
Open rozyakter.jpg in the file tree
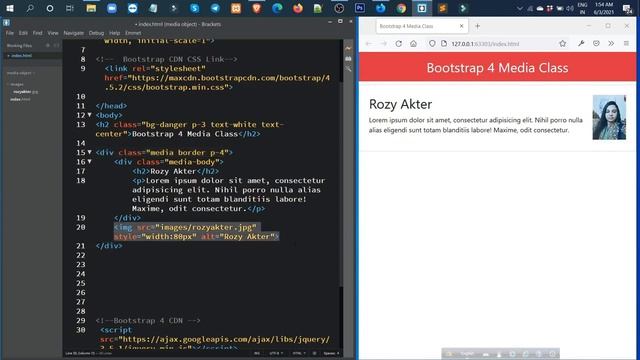click(x=25, y=92)
